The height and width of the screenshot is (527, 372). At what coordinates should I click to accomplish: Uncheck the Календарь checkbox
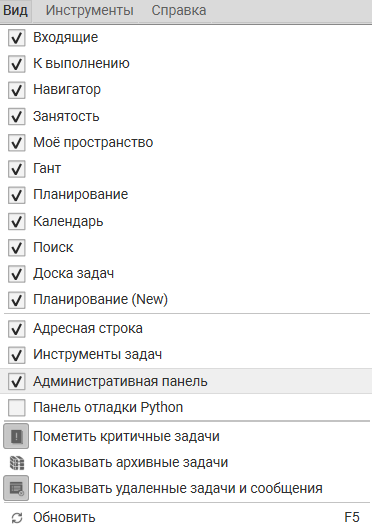coord(16,221)
